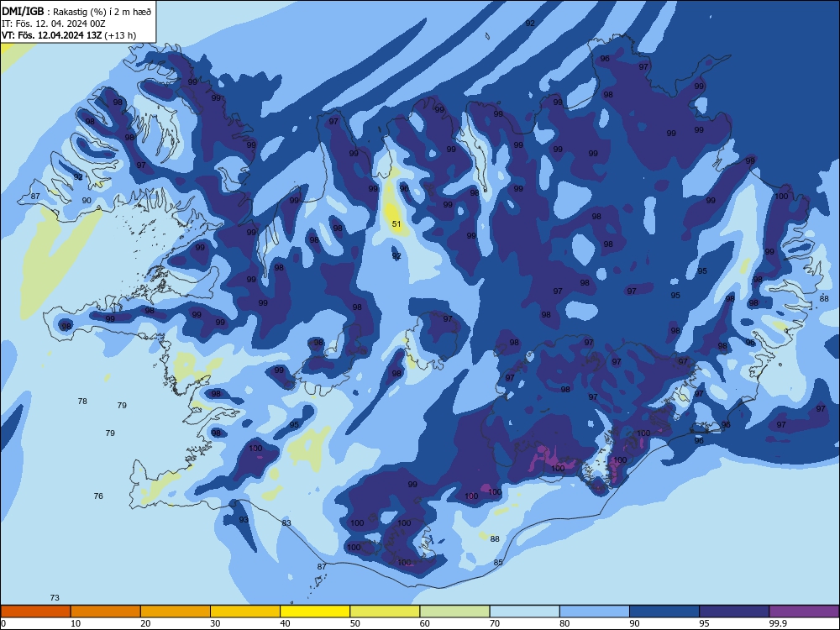Click the title 'DMI/IGB : Rakastig (%) í 2 m hæð'
This screenshot has width=840, height=630.
(x=76, y=11)
